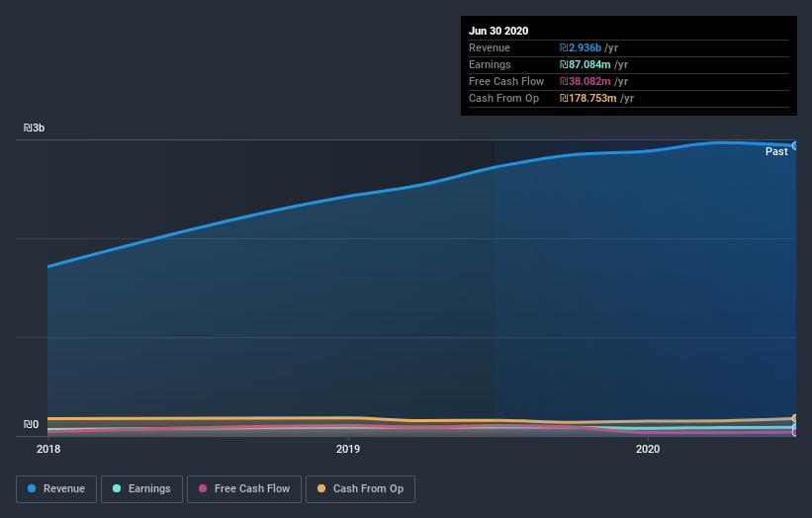
Task: Click the ₪3b y-axis label
Action: pos(35,128)
